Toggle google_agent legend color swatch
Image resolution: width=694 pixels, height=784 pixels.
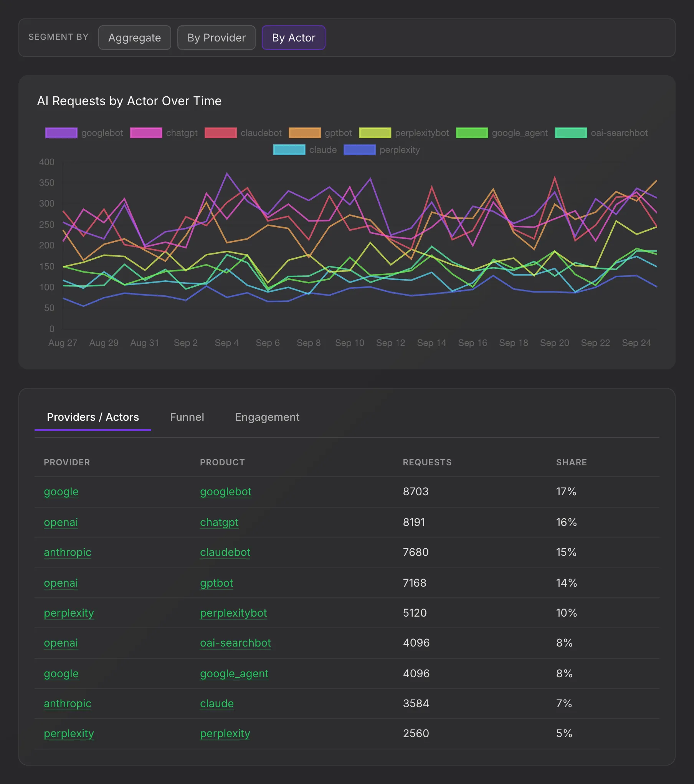point(472,133)
